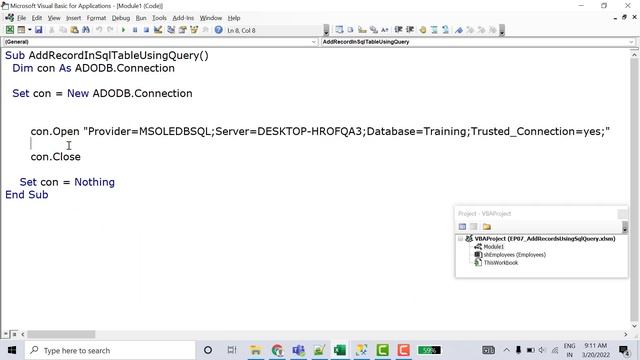This screenshot has height=360, width=640.
Task: Open File Explorer from the taskbar
Action: [x=256, y=350]
